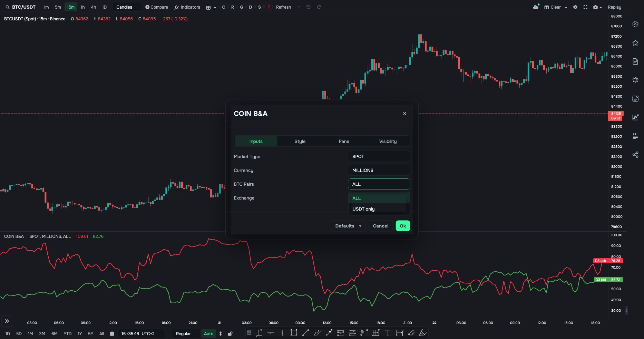Open the alerts bell icon in sidebar
Screen dimensions: 644x339
pyautogui.click(x=635, y=80)
